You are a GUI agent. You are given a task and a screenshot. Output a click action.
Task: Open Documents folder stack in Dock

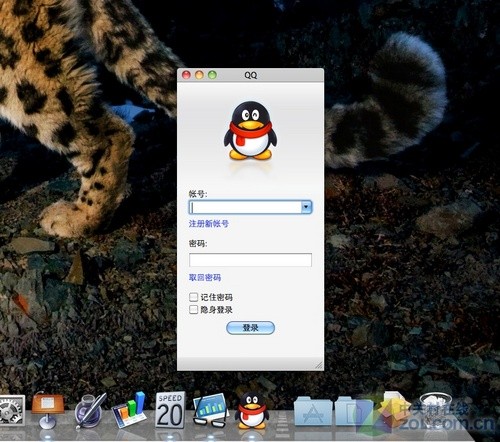coord(353,411)
